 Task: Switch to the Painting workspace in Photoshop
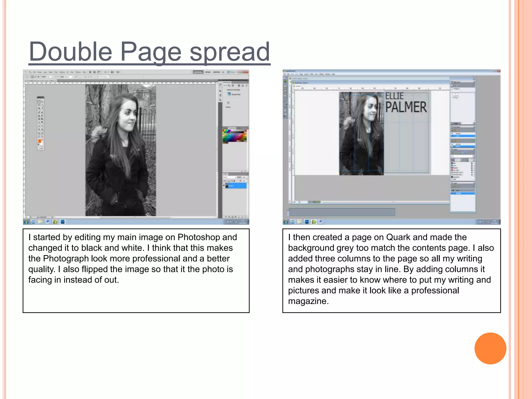(x=216, y=72)
